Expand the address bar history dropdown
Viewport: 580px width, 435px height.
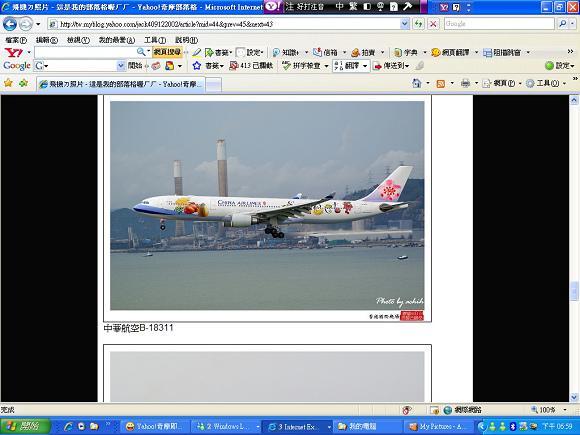[405, 24]
